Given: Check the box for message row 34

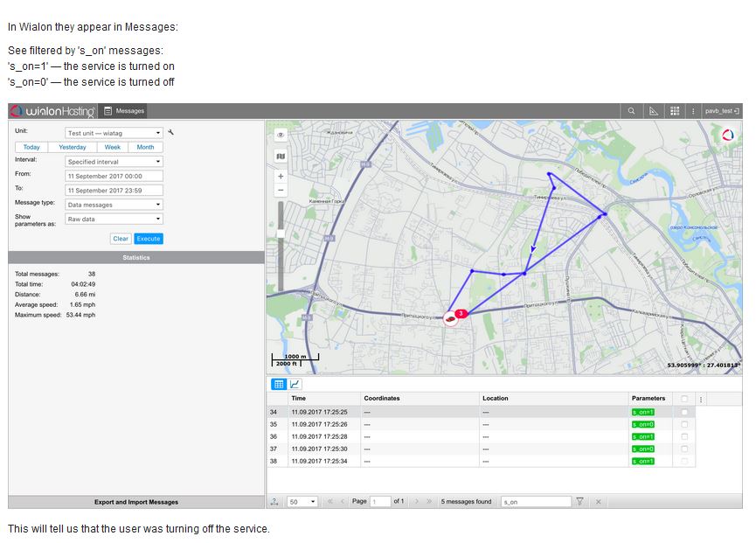Looking at the screenshot, I should [684, 412].
